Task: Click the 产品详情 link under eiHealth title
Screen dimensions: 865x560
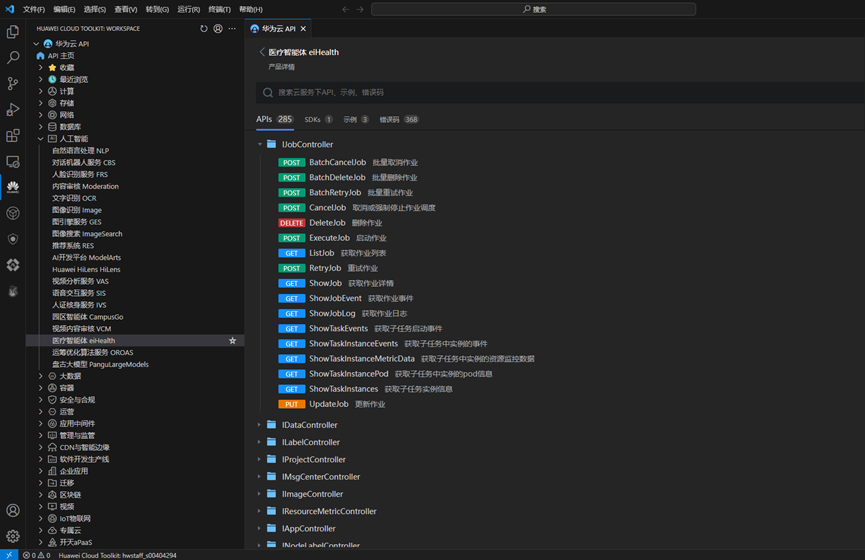Action: pos(281,67)
